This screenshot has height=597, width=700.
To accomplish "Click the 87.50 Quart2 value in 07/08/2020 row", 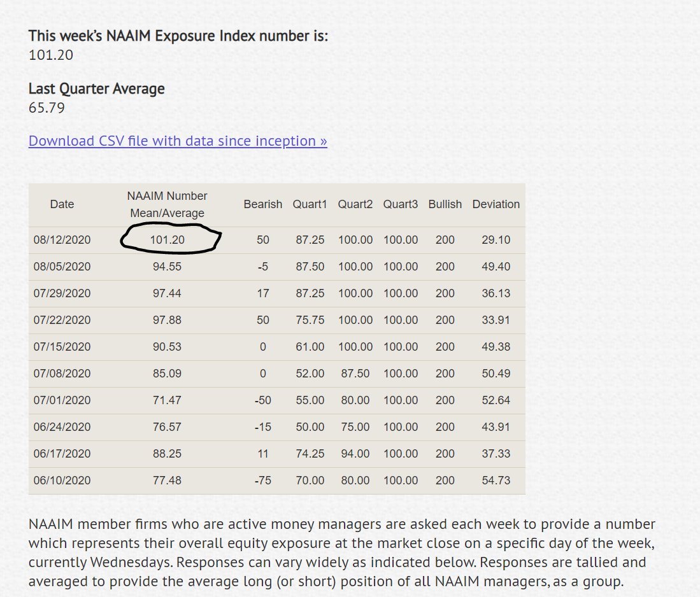I will tap(355, 374).
